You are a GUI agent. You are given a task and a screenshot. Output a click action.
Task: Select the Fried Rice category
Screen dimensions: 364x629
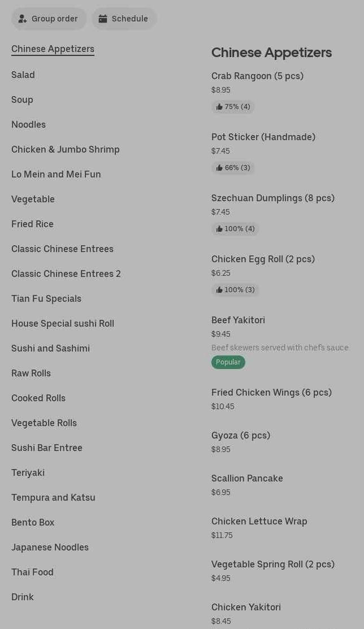[32, 224]
